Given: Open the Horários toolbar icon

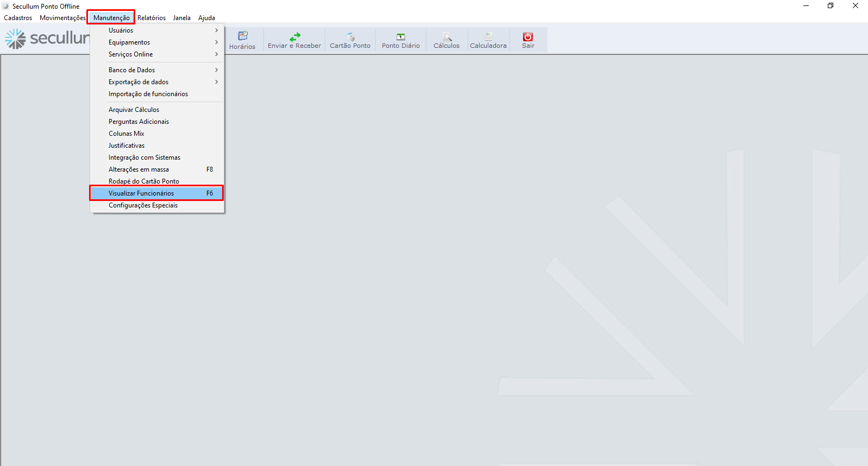Looking at the screenshot, I should click(242, 36).
